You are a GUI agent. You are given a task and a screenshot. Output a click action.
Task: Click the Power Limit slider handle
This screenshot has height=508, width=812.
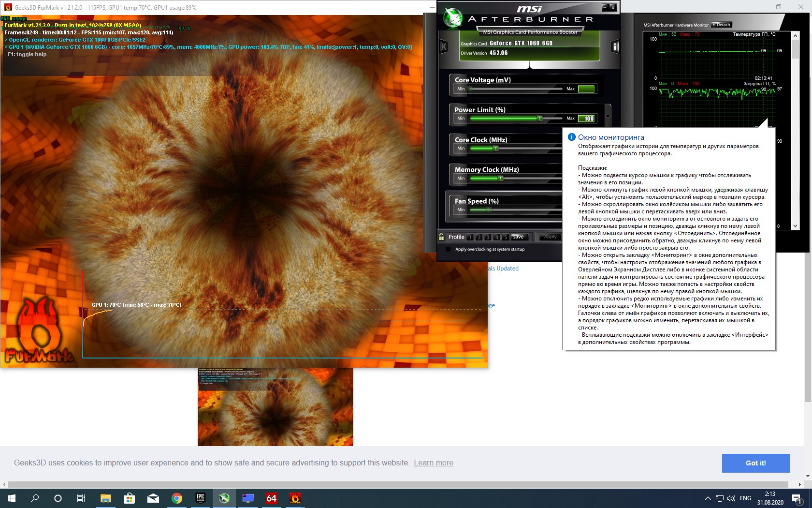[x=540, y=119]
